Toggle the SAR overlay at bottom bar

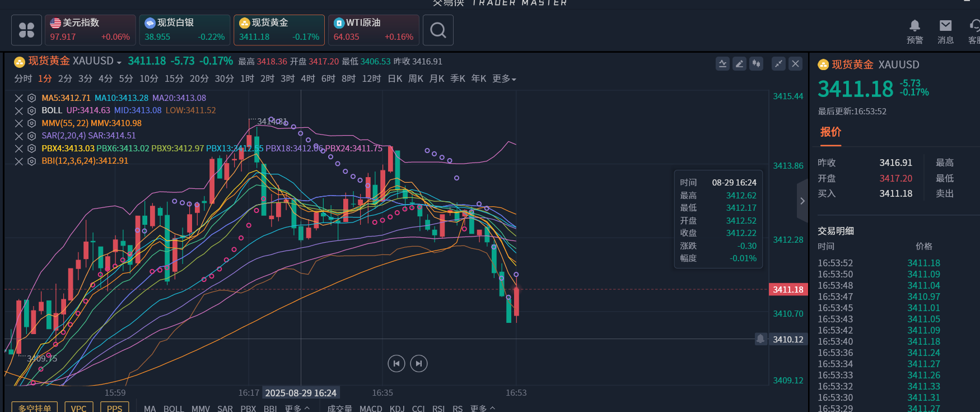(225, 409)
